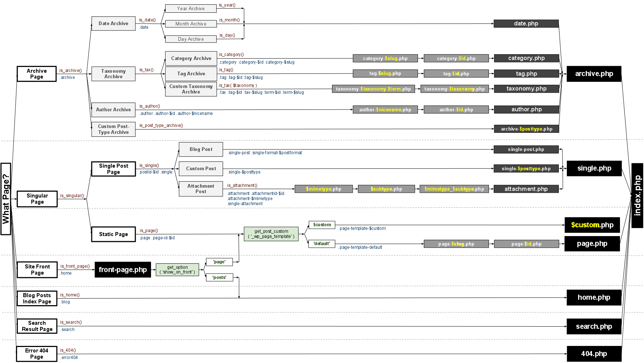Select the Singular Page box

click(37, 199)
